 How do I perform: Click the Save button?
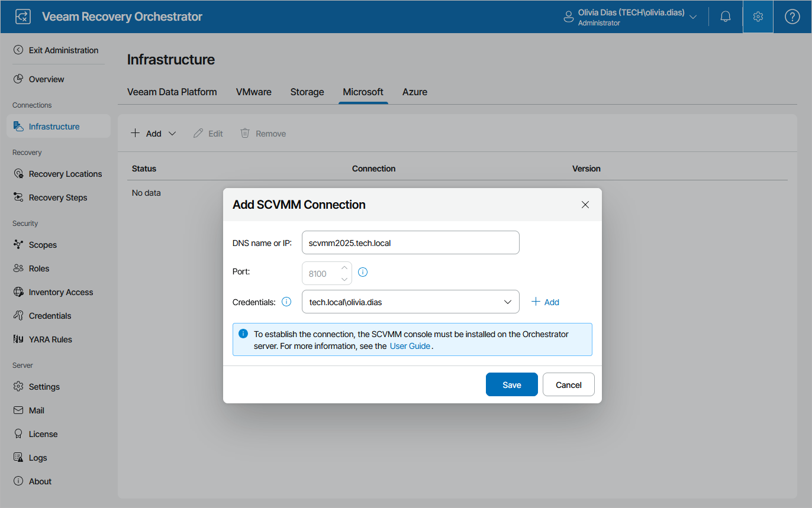coord(511,384)
